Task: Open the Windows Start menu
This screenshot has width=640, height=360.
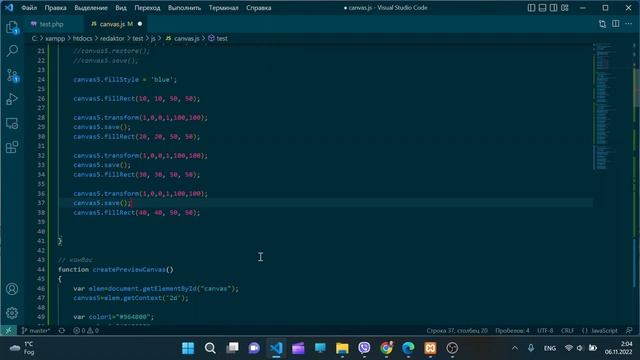Action: point(188,348)
